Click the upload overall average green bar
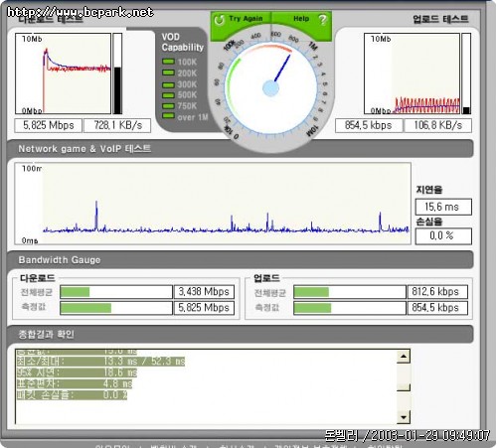The height and width of the screenshot is (448, 497). click(311, 292)
